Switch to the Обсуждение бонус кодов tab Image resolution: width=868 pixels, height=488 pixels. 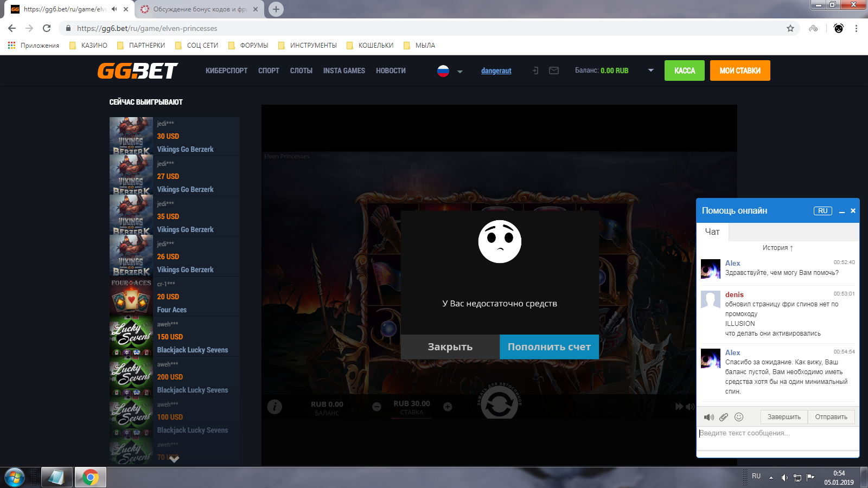[x=200, y=9]
